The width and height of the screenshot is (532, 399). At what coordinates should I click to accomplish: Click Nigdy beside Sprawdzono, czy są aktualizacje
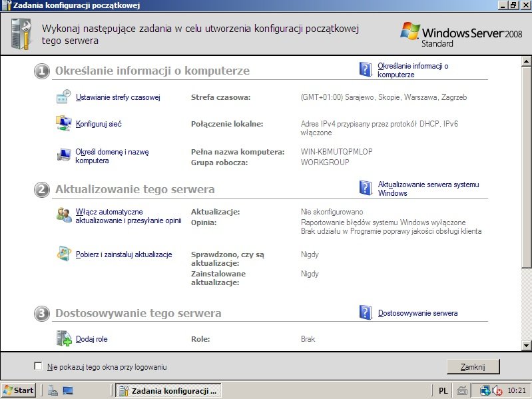coord(310,254)
